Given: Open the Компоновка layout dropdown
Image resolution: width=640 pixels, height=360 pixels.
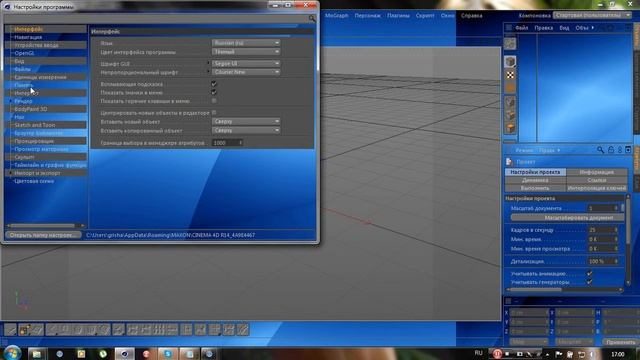Looking at the screenshot, I should [x=592, y=15].
